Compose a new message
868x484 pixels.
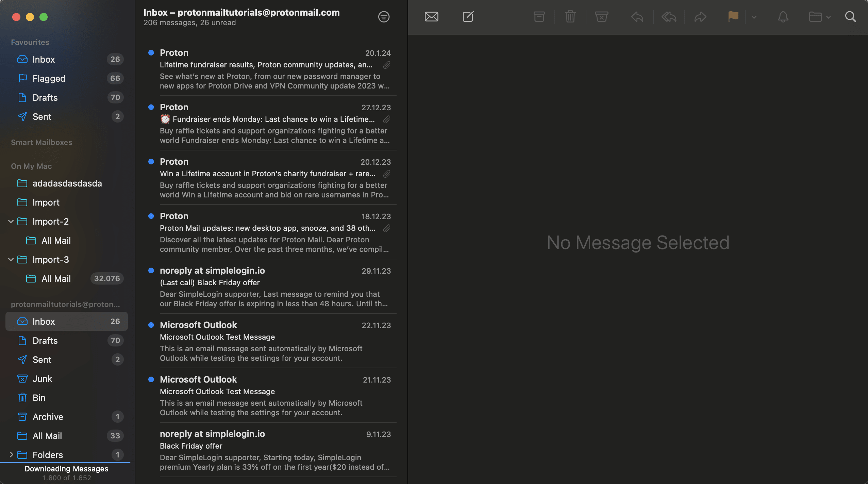[x=468, y=16]
